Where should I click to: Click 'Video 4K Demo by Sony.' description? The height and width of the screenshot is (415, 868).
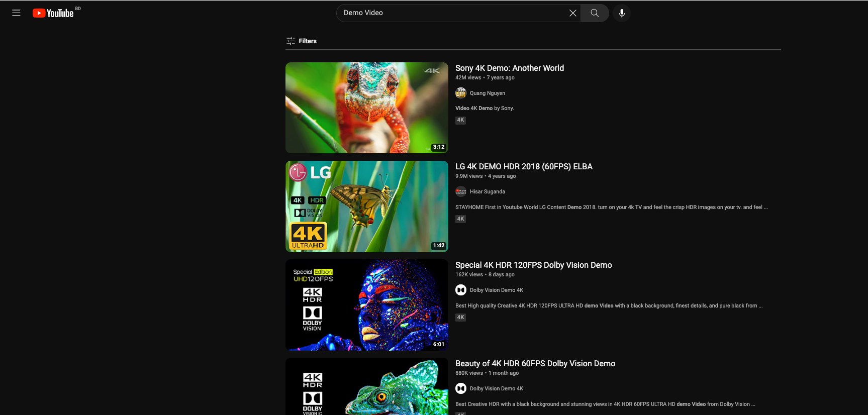click(485, 108)
